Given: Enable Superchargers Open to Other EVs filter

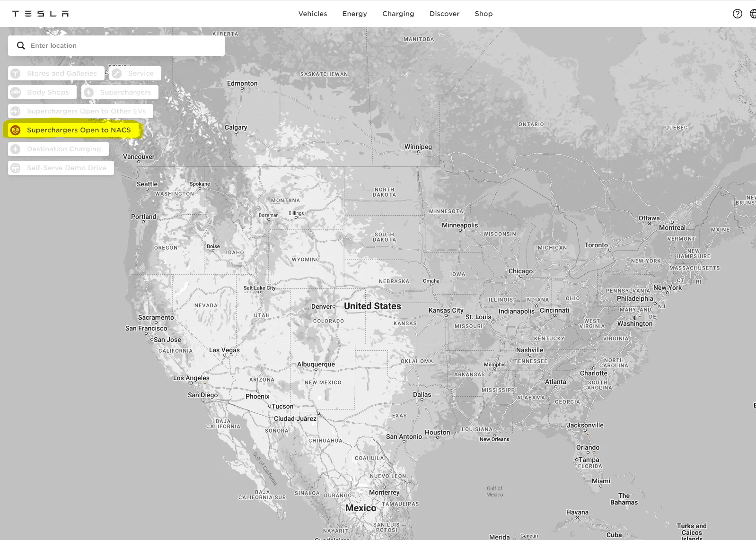Looking at the screenshot, I should pyautogui.click(x=80, y=111).
